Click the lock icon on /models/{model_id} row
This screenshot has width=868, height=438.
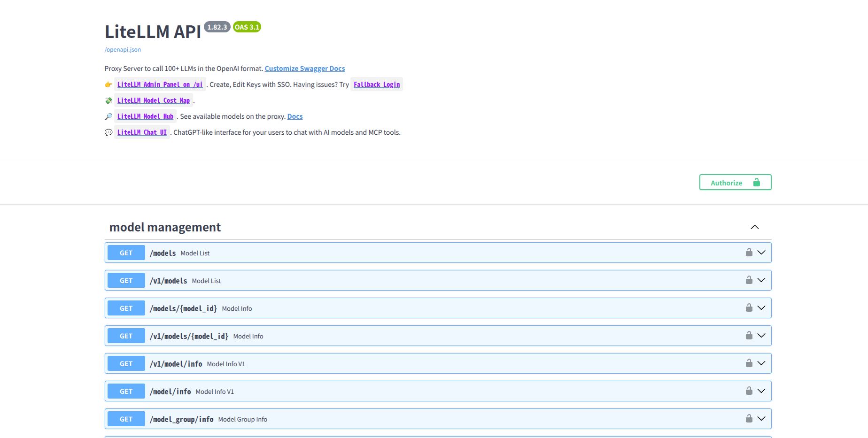pos(749,308)
